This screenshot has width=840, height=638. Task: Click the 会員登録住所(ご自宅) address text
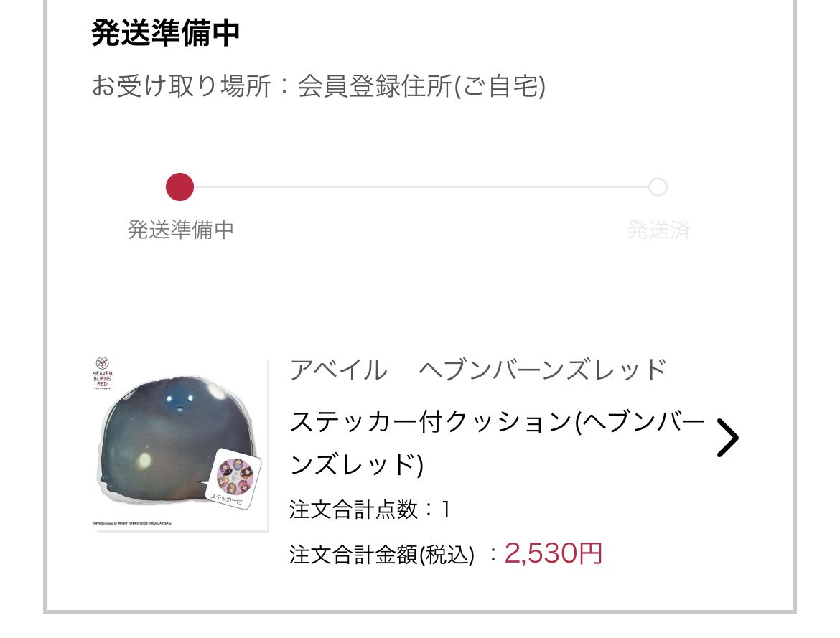421,85
